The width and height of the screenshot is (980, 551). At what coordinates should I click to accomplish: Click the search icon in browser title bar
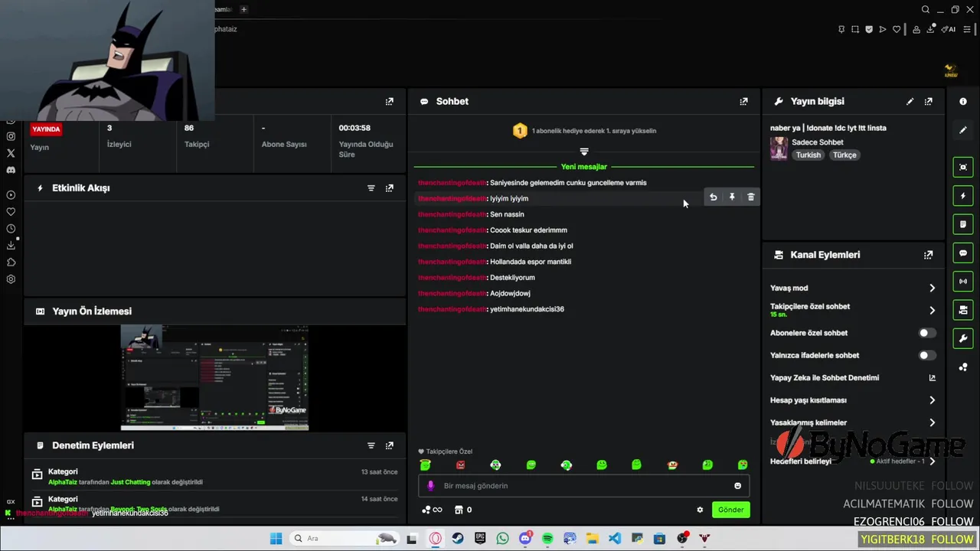click(x=926, y=10)
